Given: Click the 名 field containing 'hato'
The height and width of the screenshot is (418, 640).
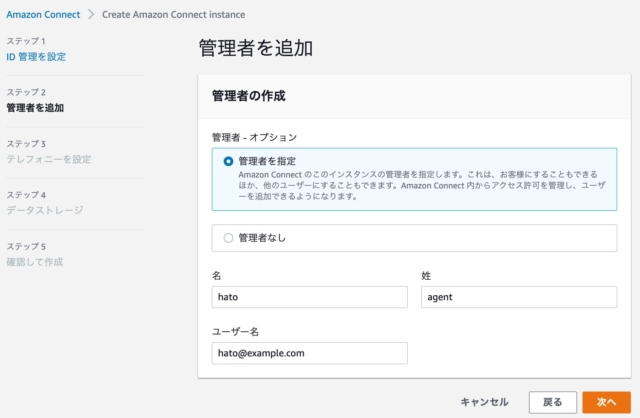Looking at the screenshot, I should tap(310, 297).
